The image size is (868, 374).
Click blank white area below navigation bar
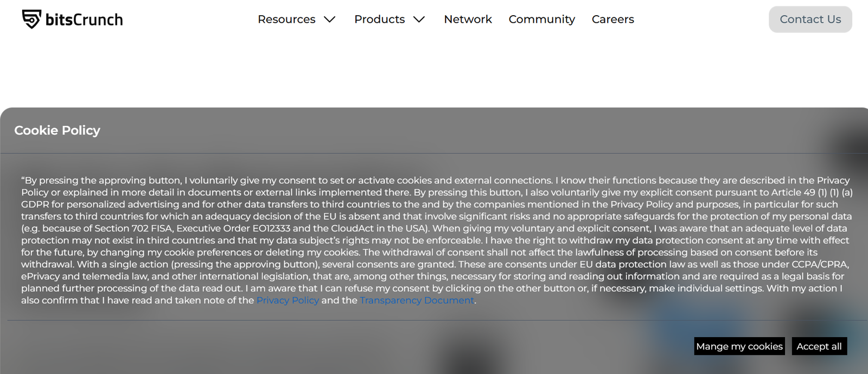pyautogui.click(x=434, y=71)
